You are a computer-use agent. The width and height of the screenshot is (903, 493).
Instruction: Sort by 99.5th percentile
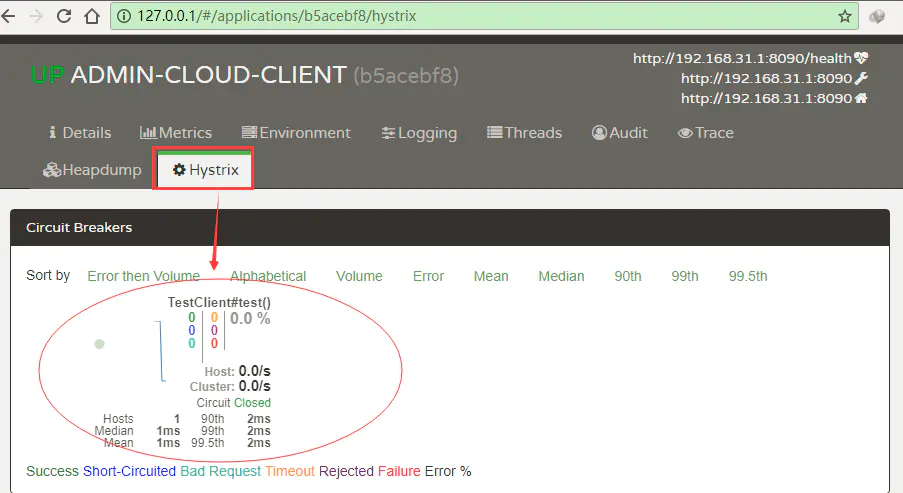(748, 276)
